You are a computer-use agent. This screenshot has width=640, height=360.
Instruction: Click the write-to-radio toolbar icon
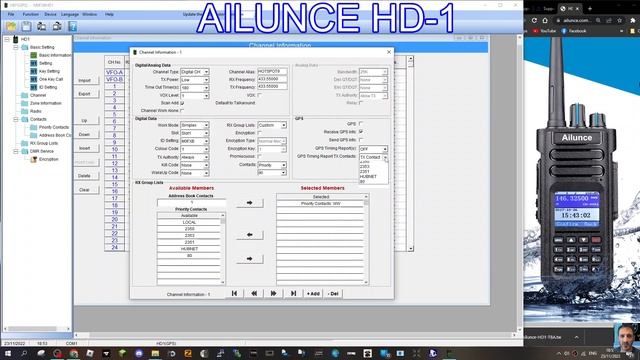[x=57, y=27]
